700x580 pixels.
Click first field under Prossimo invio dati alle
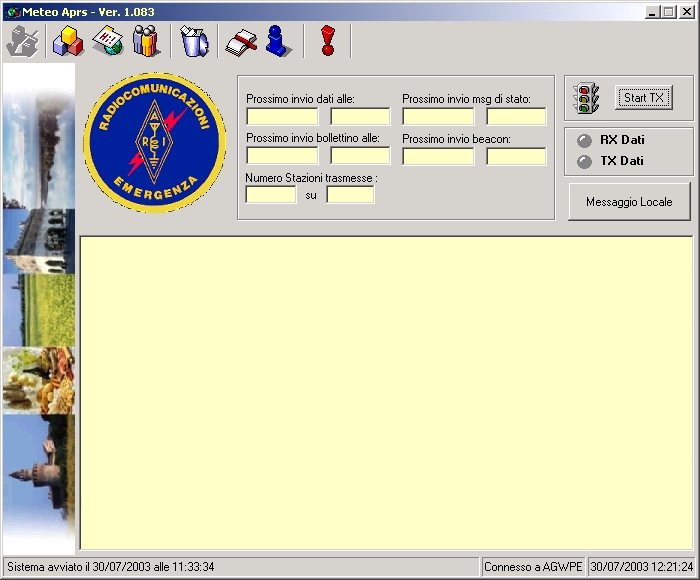(282, 117)
